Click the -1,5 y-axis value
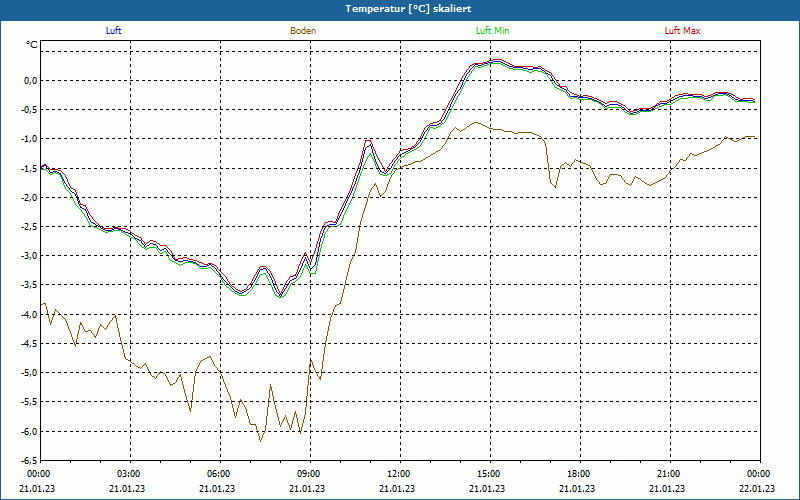Image resolution: width=800 pixels, height=500 pixels. 30,168
